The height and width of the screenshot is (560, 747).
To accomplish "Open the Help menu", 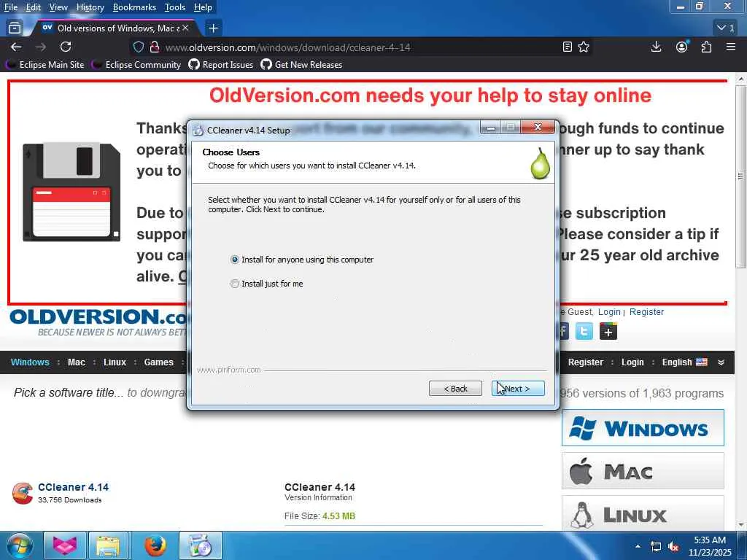I will pos(203,7).
